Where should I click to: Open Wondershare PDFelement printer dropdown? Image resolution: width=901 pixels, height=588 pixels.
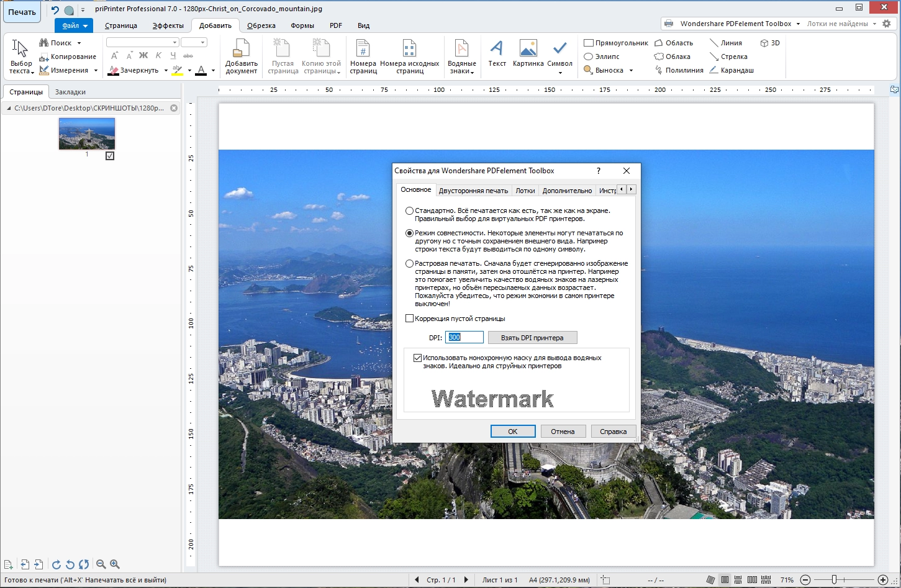(x=798, y=24)
